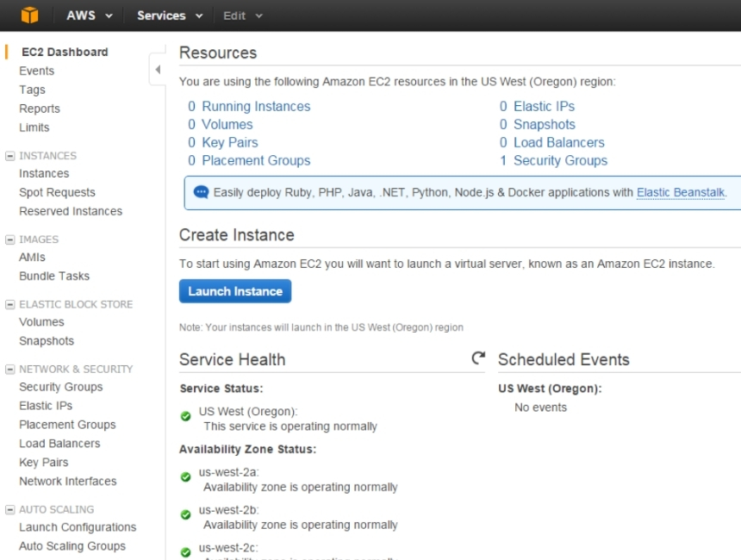The height and width of the screenshot is (560, 741).
Task: Open Key Pairs in the sidebar
Action: pyautogui.click(x=43, y=462)
